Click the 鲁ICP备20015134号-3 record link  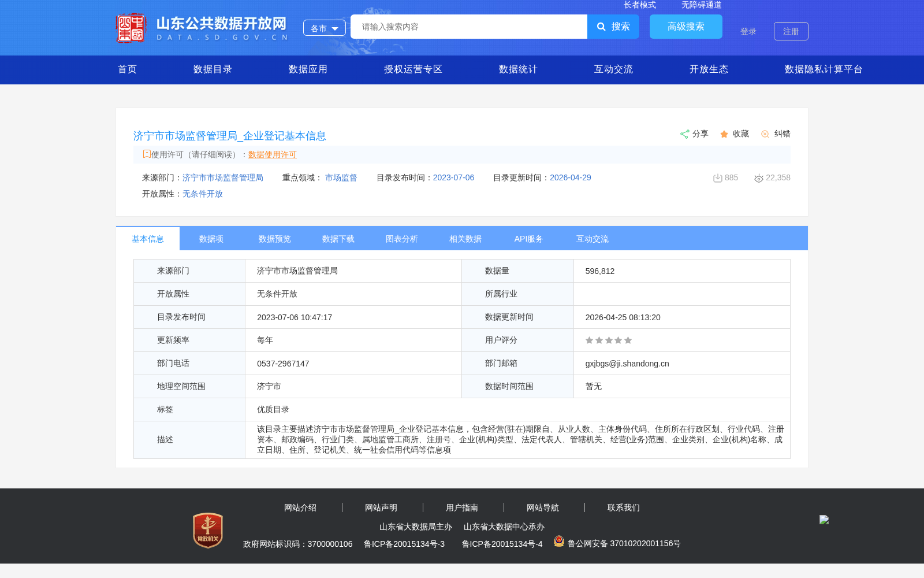pyautogui.click(x=404, y=544)
